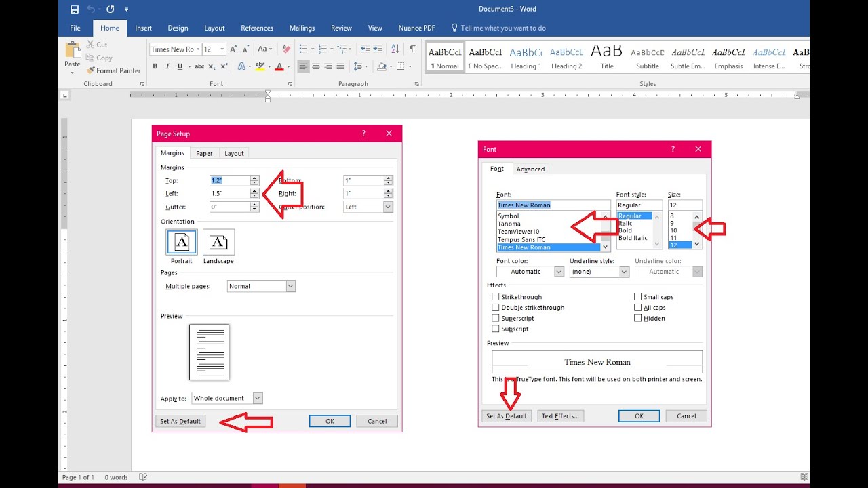Open the Font color dropdown in the Font dialog
This screenshot has height=488, width=868.
[x=559, y=272]
